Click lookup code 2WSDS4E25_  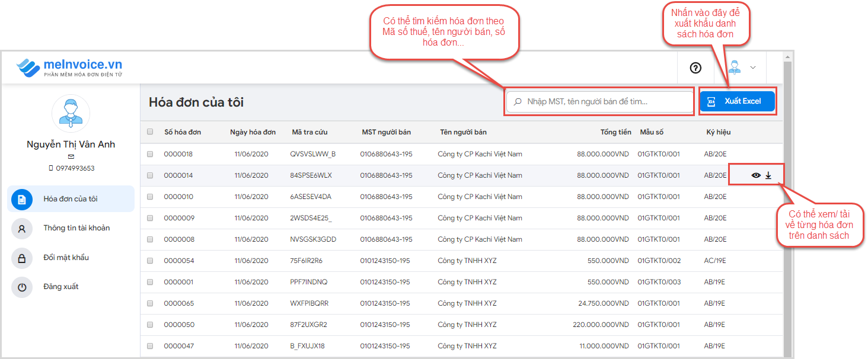tap(311, 218)
